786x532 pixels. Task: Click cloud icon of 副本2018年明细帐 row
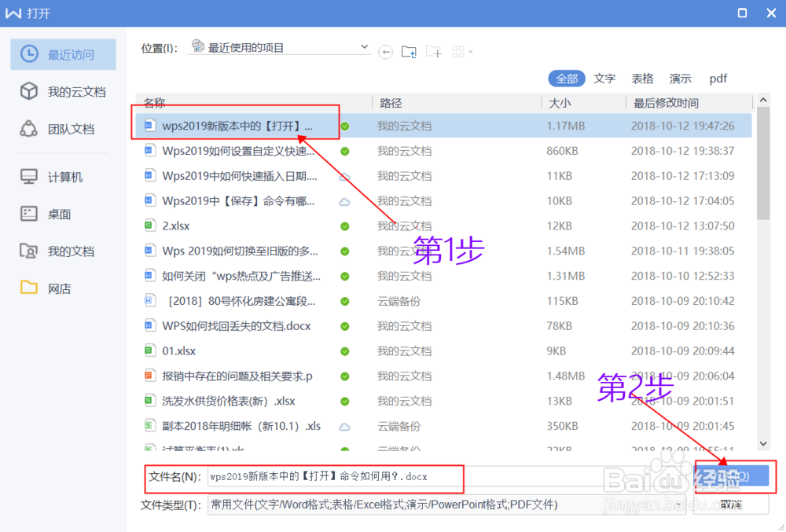click(x=344, y=427)
